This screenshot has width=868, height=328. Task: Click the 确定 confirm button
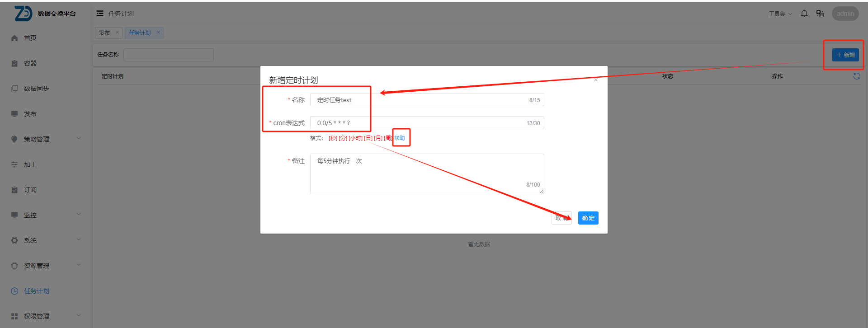tap(588, 218)
